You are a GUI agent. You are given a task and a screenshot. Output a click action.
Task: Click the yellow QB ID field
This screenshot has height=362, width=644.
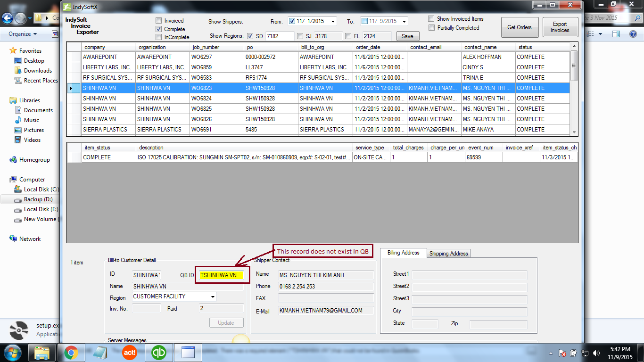click(221, 275)
